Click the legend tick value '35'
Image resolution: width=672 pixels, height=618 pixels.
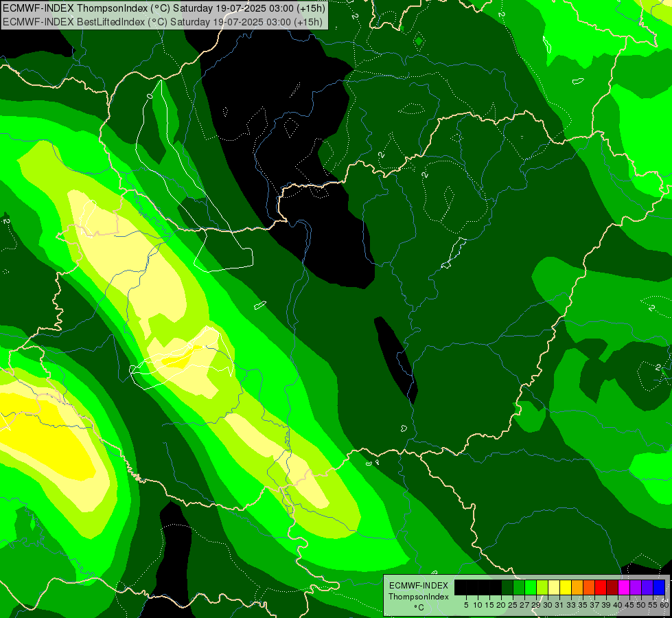tap(583, 605)
